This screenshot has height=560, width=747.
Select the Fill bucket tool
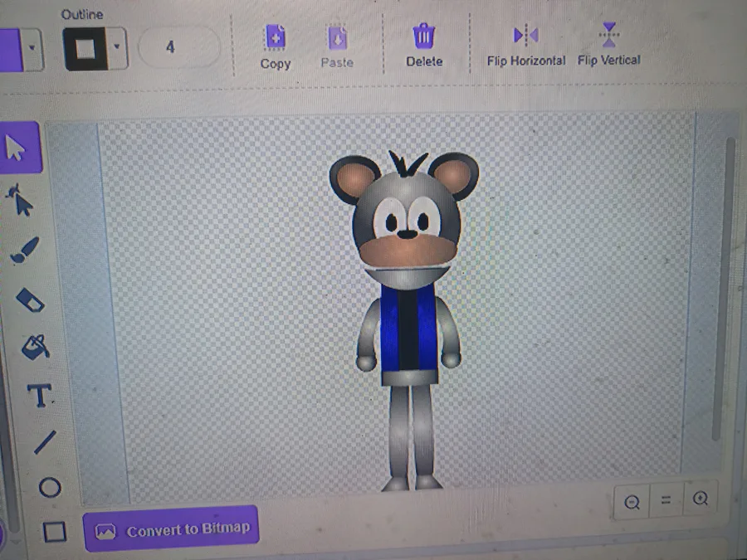coord(36,347)
